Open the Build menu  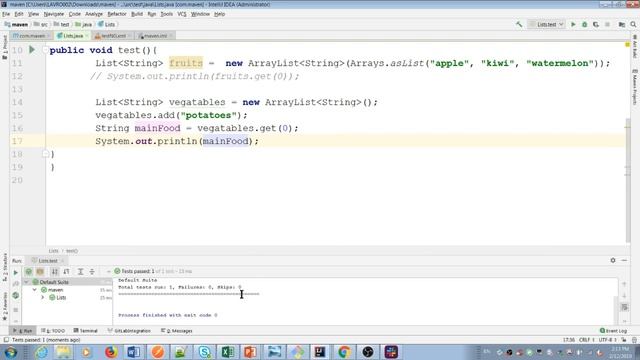(x=137, y=14)
